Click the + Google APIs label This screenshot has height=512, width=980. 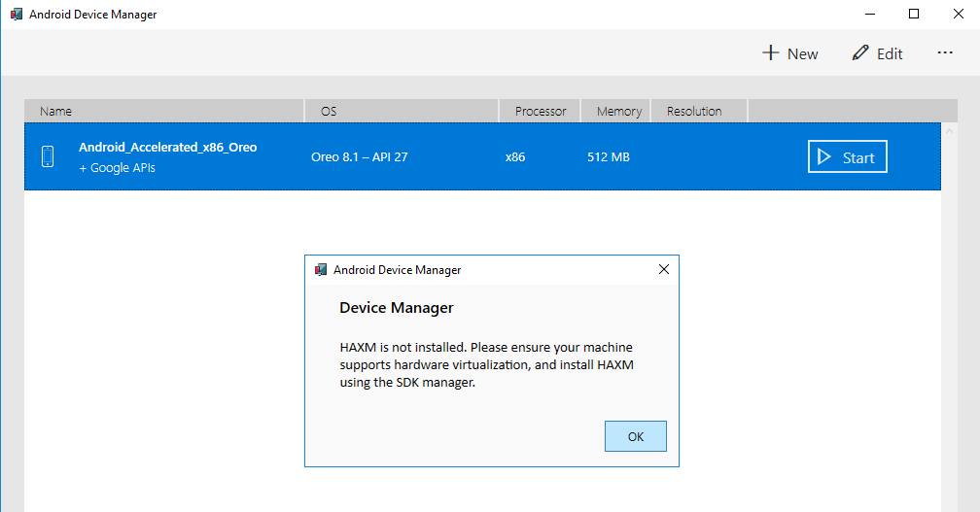tap(117, 168)
